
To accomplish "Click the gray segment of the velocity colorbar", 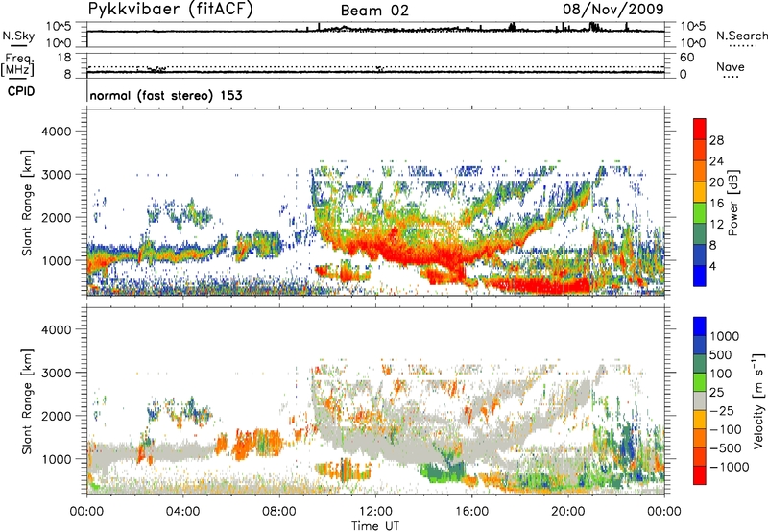I will [x=700, y=401].
